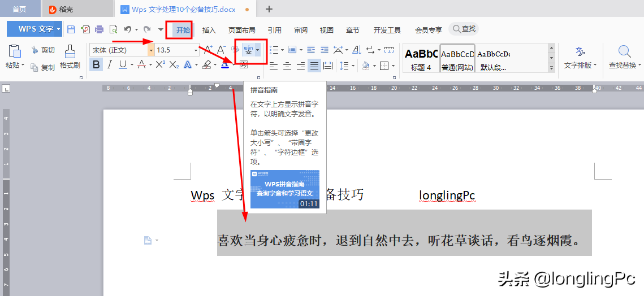Increase font size with A+ icon

(209, 50)
